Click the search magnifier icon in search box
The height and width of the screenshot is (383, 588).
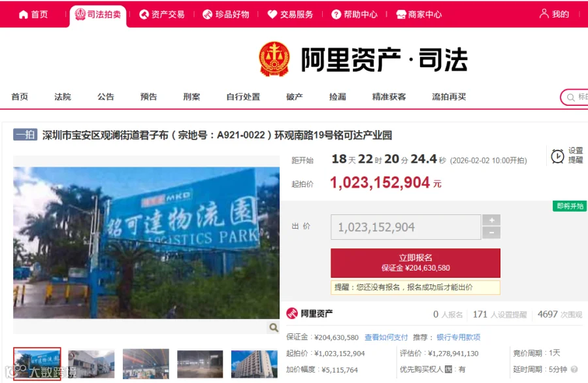[571, 97]
